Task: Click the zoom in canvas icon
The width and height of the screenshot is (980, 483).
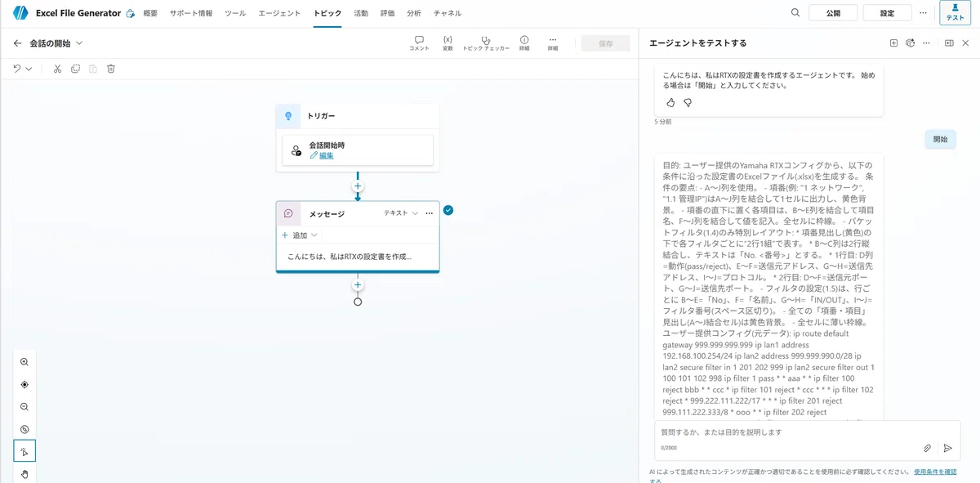Action: click(x=24, y=362)
